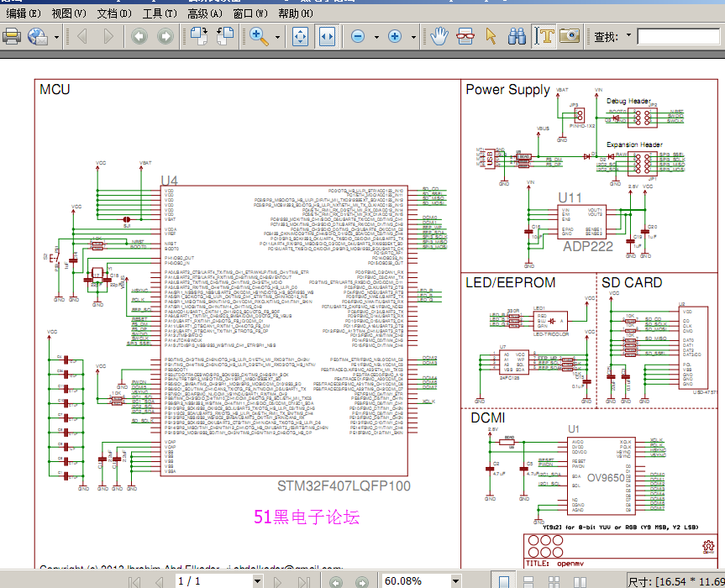The height and width of the screenshot is (588, 725).
Task: Toggle the text select tool
Action: pos(544,36)
